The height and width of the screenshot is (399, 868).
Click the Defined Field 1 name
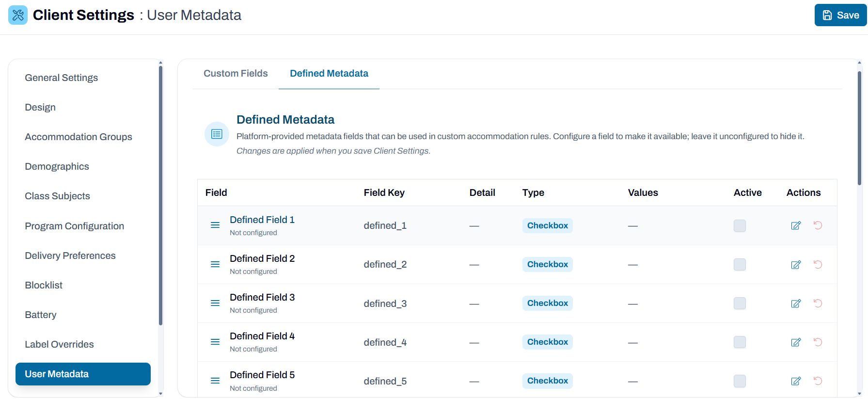pos(262,220)
